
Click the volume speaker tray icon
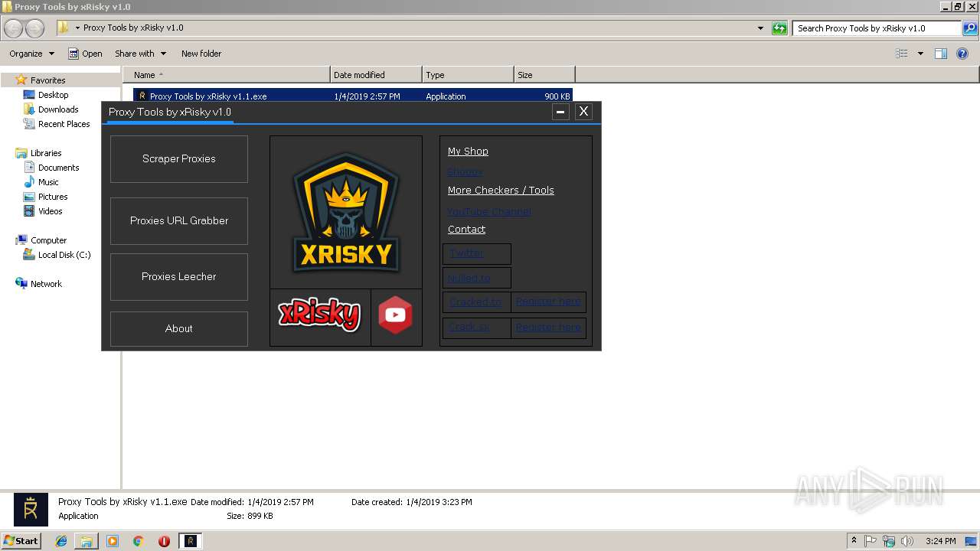click(907, 541)
